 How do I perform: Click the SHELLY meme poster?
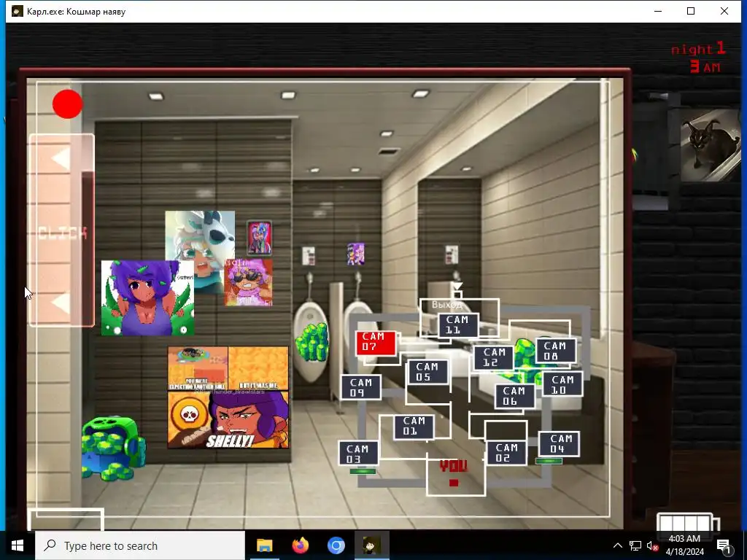click(x=228, y=397)
